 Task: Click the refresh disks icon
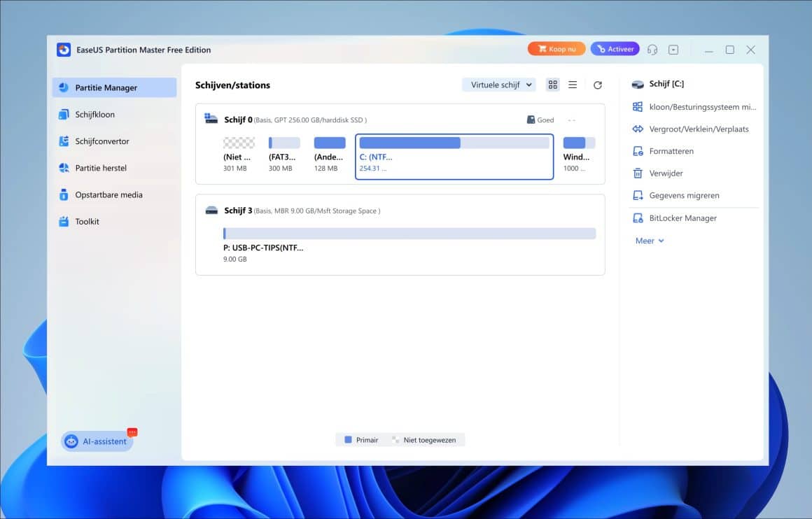pyautogui.click(x=597, y=85)
